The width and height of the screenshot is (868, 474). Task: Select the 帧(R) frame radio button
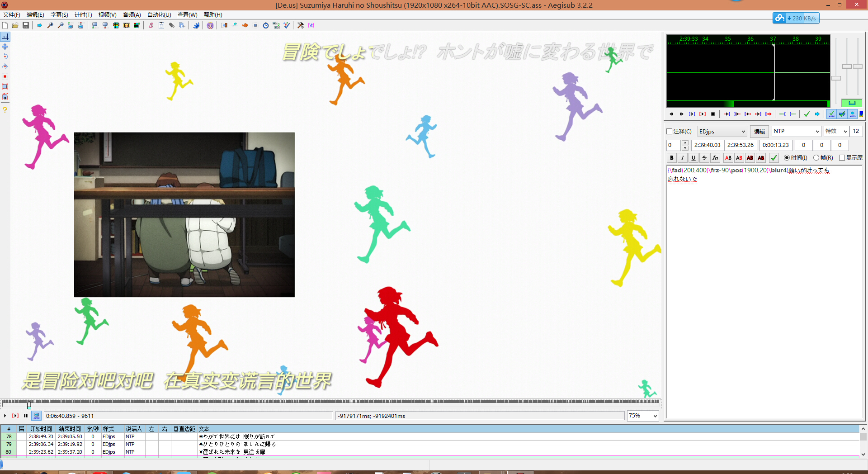pyautogui.click(x=816, y=158)
